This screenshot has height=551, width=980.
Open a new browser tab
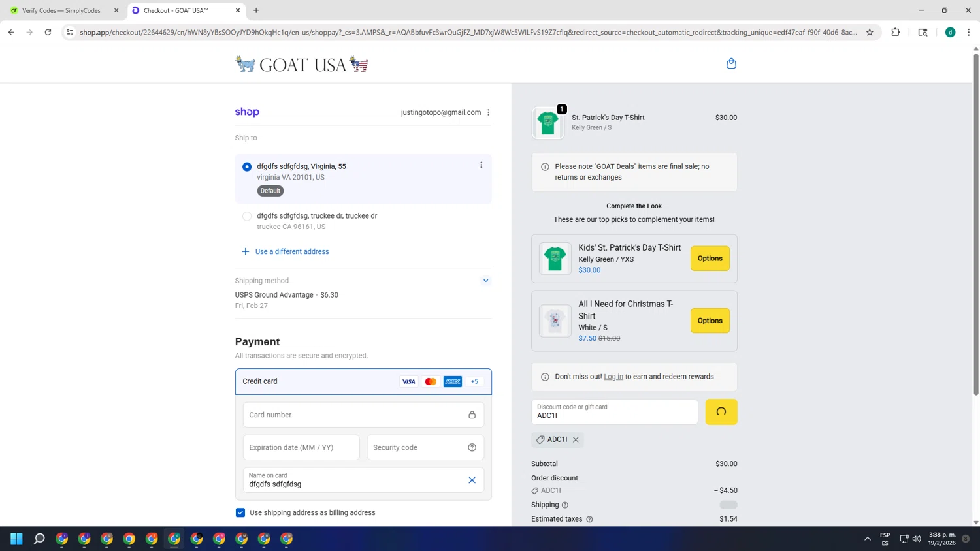pyautogui.click(x=256, y=10)
